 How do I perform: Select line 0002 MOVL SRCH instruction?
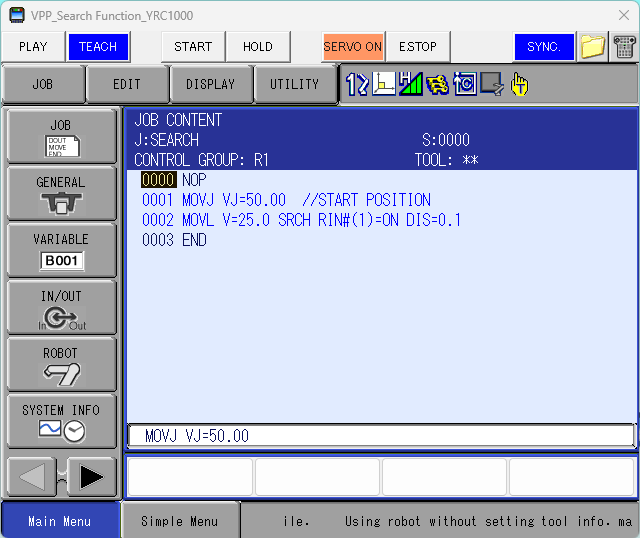[301, 220]
